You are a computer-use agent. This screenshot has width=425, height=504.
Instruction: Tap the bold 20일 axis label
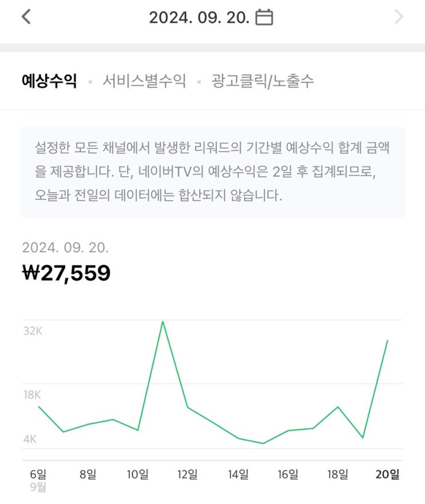(387, 474)
